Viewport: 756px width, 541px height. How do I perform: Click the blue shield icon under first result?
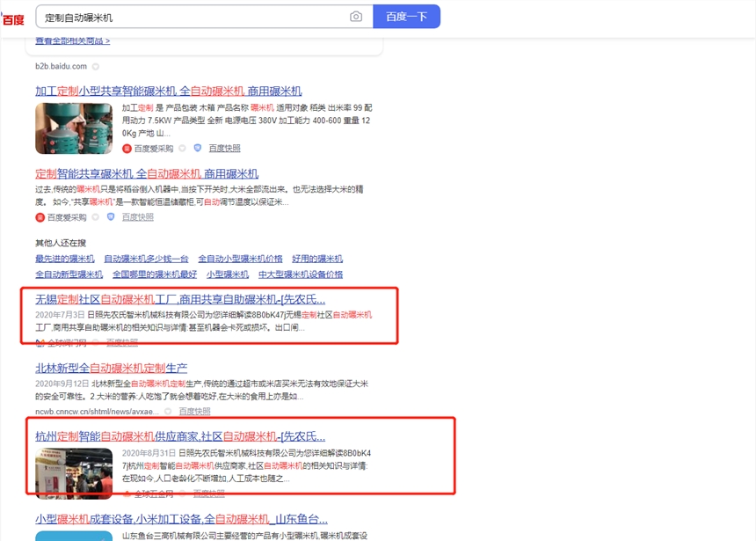[198, 149]
